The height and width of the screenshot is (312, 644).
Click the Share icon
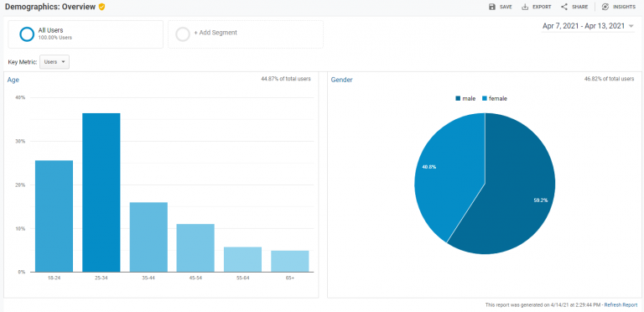coord(563,7)
